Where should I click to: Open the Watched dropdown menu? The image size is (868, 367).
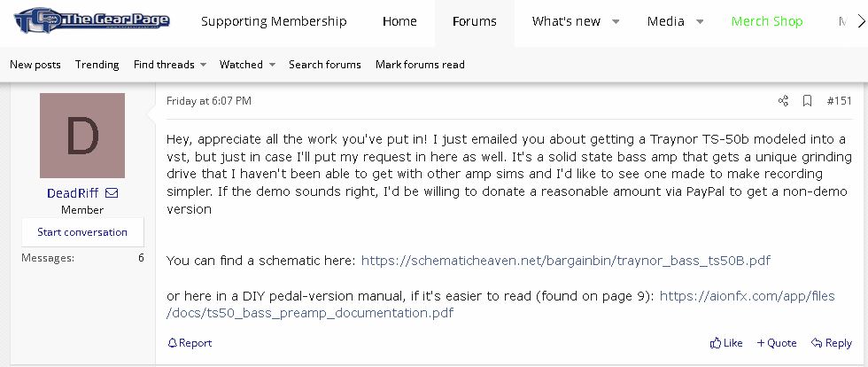click(x=248, y=65)
